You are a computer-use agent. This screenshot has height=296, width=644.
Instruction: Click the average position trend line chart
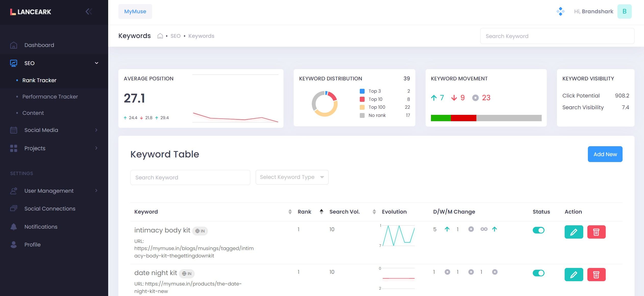pyautogui.click(x=235, y=98)
